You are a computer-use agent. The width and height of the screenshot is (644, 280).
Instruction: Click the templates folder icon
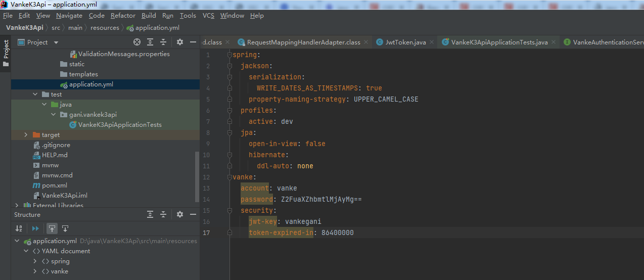[64, 74]
